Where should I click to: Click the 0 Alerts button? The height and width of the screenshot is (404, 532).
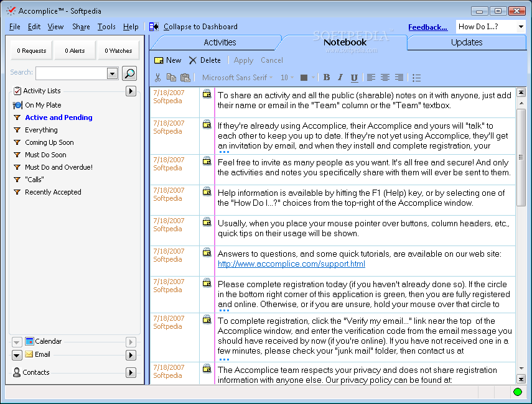click(x=75, y=50)
